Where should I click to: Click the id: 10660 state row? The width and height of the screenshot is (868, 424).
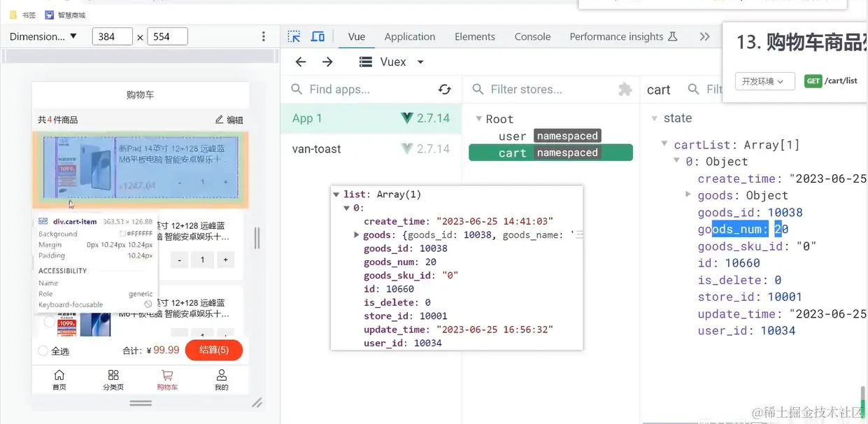coord(729,263)
